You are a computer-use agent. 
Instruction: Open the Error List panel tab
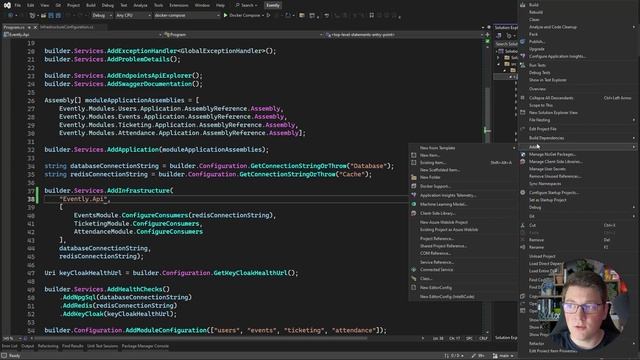point(9,346)
